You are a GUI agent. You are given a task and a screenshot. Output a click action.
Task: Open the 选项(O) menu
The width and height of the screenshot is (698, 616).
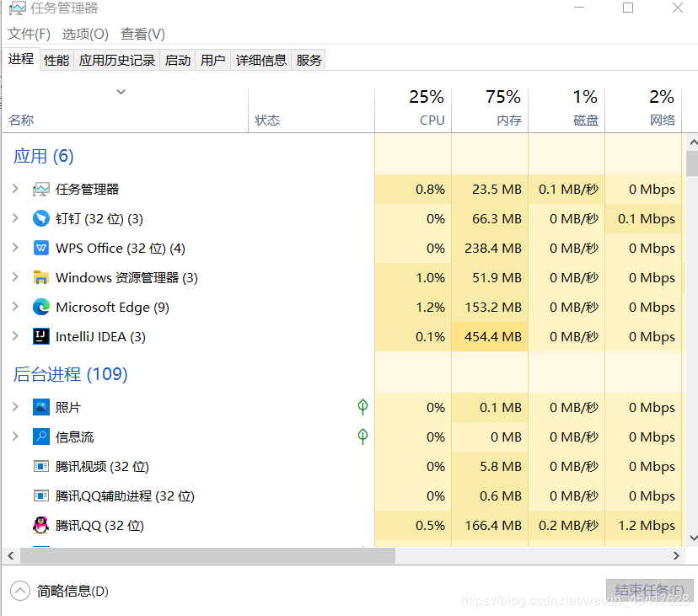pos(85,35)
